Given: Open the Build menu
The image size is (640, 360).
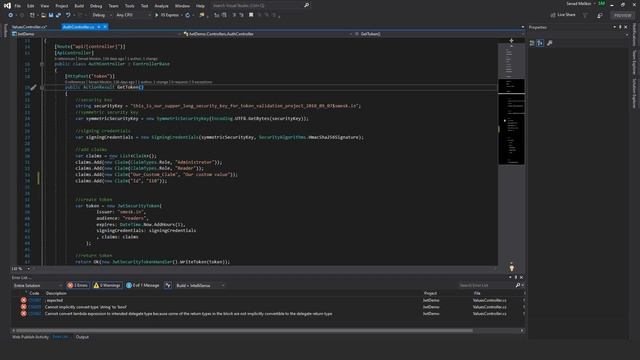Looking at the screenshot, I should coord(79,6).
